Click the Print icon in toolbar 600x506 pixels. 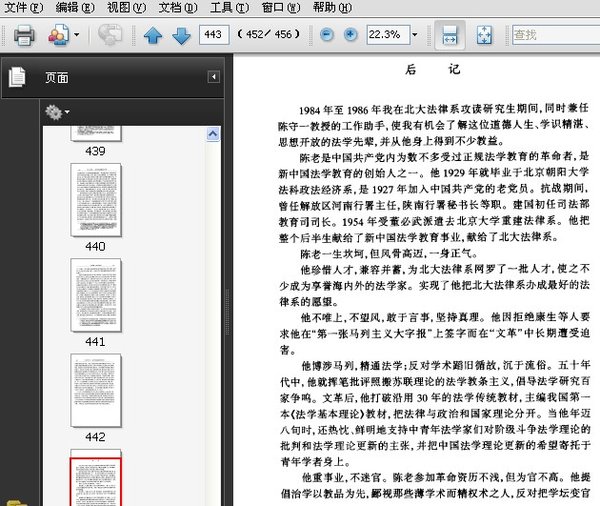pos(24,36)
